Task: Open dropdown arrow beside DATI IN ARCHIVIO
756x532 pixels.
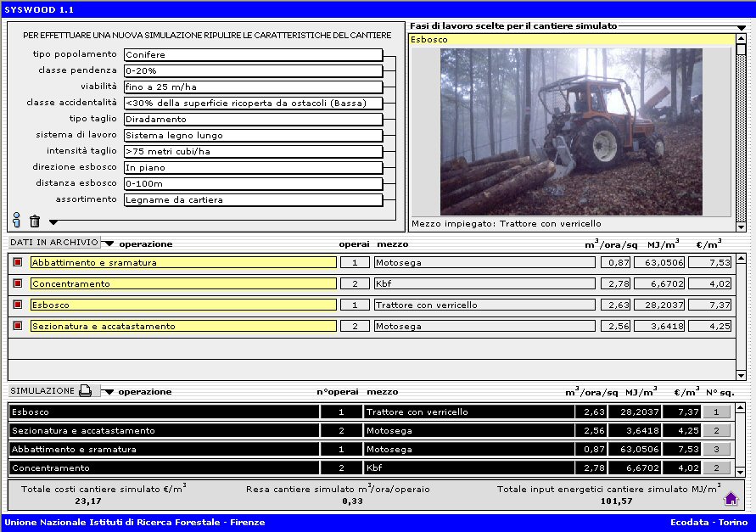Action: tap(109, 244)
